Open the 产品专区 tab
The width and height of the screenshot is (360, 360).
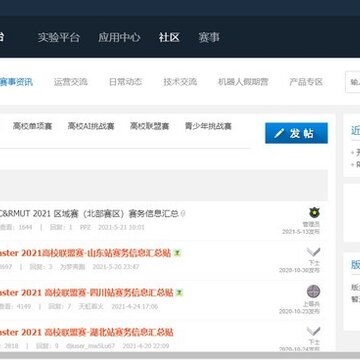point(306,82)
